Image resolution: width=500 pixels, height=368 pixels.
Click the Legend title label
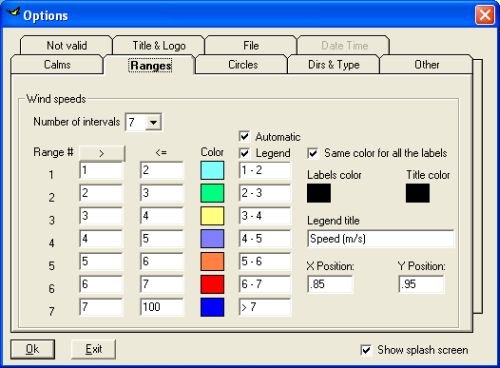333,220
